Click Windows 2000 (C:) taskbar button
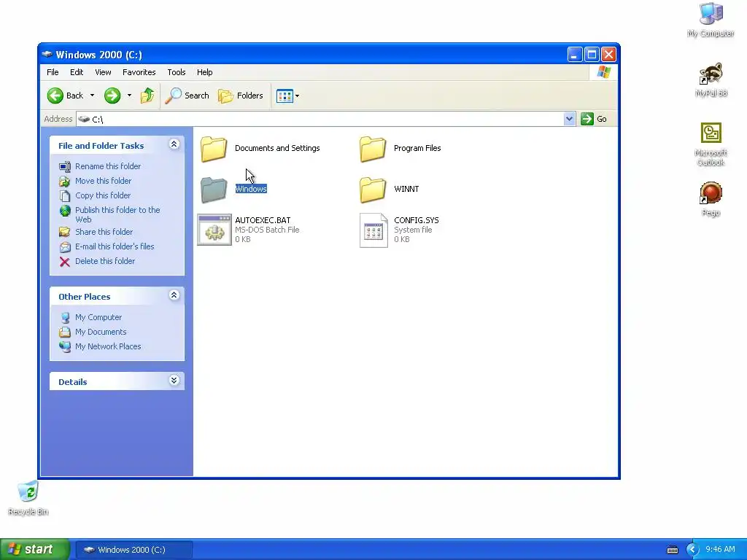Image resolution: width=747 pixels, height=560 pixels. 133,550
